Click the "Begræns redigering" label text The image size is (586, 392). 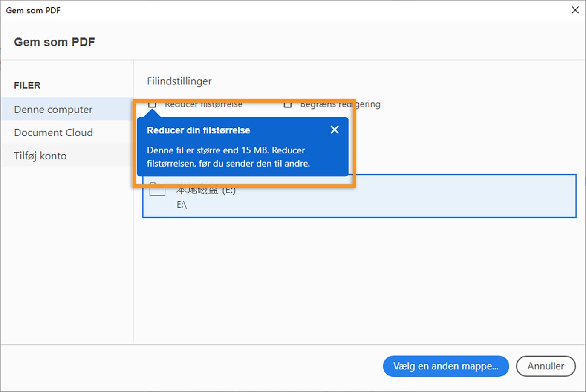pos(340,104)
